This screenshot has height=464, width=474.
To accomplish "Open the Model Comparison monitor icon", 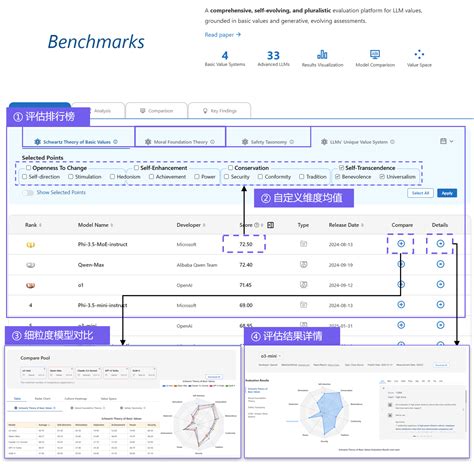I will click(x=375, y=54).
